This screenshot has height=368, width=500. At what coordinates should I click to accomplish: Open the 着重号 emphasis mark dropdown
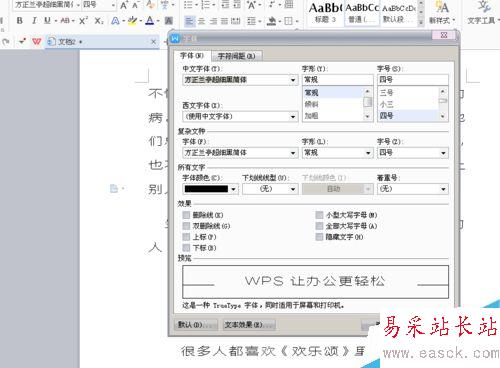click(443, 189)
